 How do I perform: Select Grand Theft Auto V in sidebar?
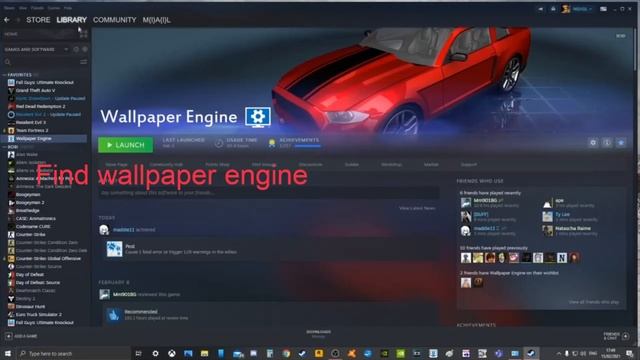[35, 91]
